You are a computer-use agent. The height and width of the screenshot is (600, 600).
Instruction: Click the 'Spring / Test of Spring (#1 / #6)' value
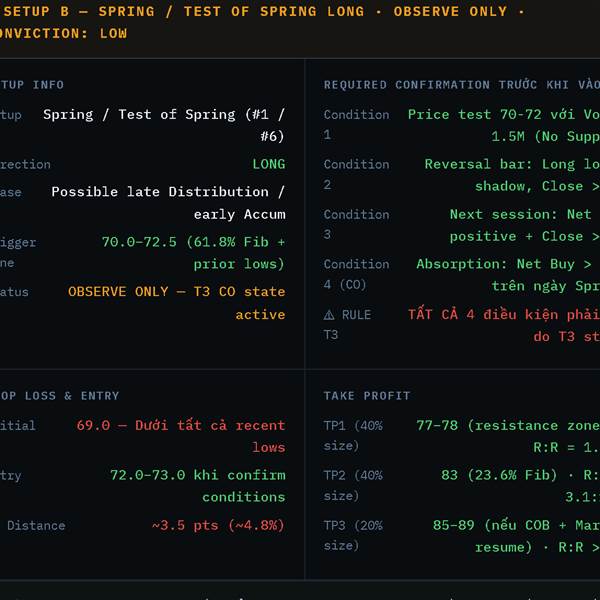(x=164, y=125)
